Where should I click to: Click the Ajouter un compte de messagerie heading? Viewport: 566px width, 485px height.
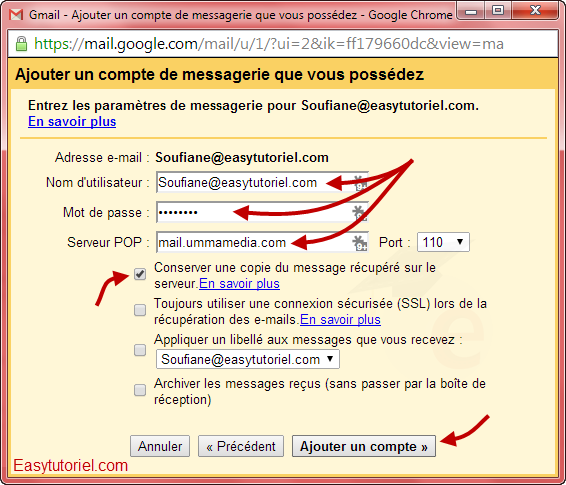pyautogui.click(x=219, y=75)
